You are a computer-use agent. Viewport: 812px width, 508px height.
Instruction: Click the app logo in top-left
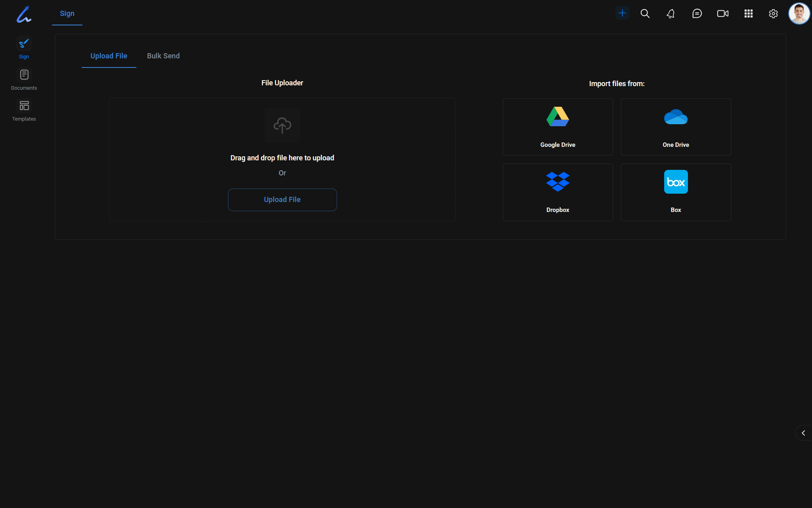[24, 15]
